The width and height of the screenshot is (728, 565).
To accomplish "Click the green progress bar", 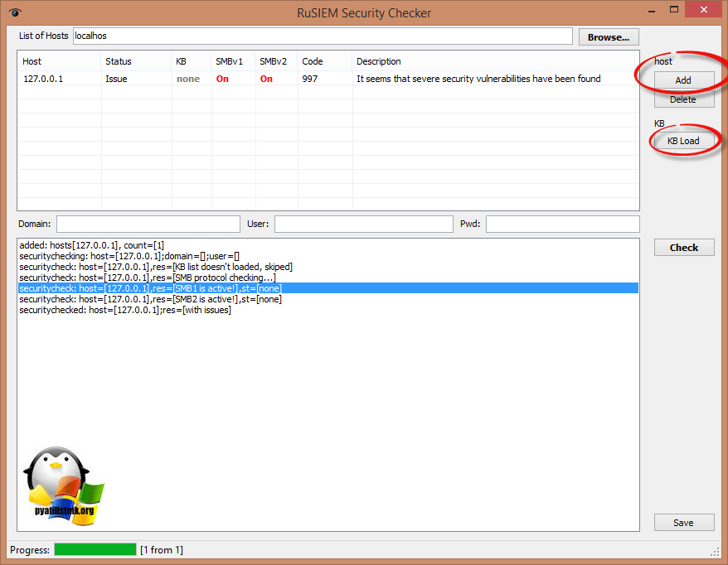I will click(95, 550).
